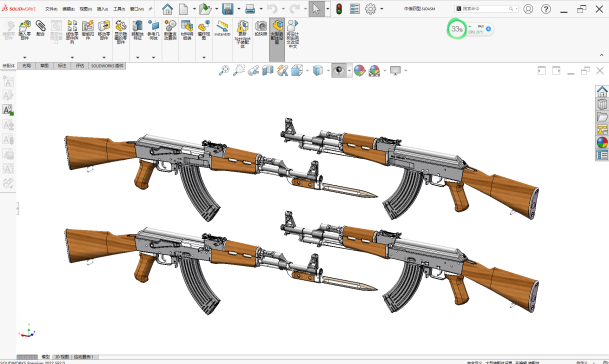Open Smart Fasteners (智能扣件) tool
The width and height of the screenshot is (609, 364).
point(88,30)
